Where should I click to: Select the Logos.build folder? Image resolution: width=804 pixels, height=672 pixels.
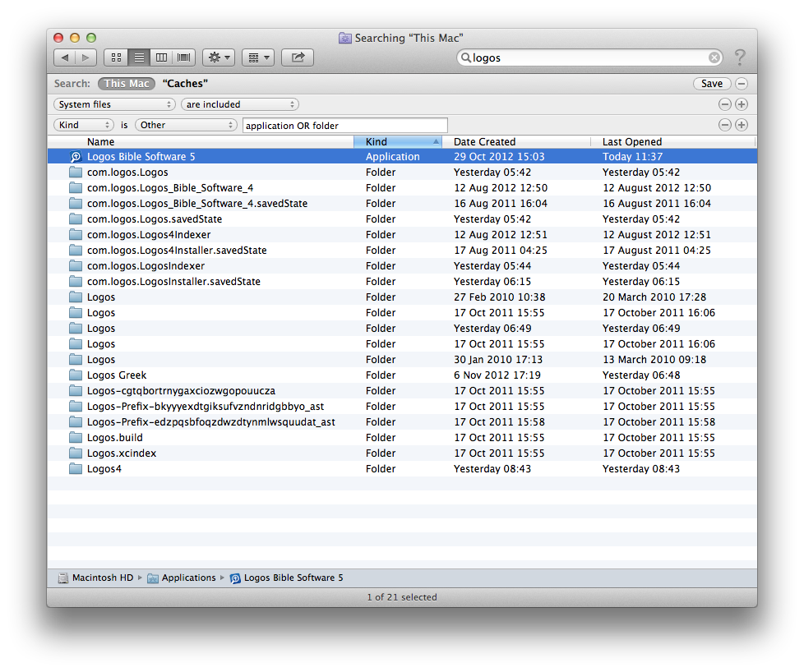[x=402, y=438]
